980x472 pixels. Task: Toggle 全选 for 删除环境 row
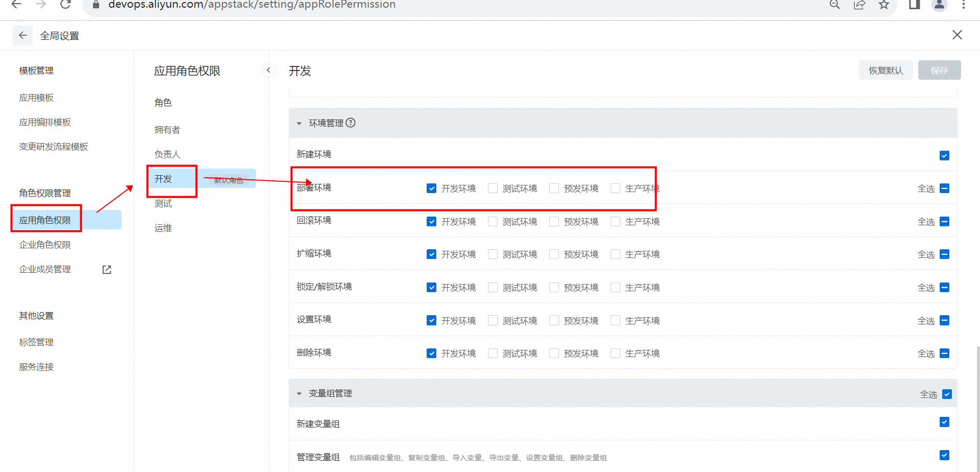pos(944,353)
